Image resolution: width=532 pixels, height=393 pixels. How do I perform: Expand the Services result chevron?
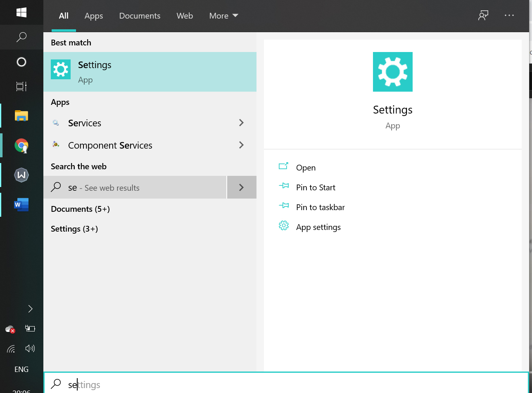(242, 123)
